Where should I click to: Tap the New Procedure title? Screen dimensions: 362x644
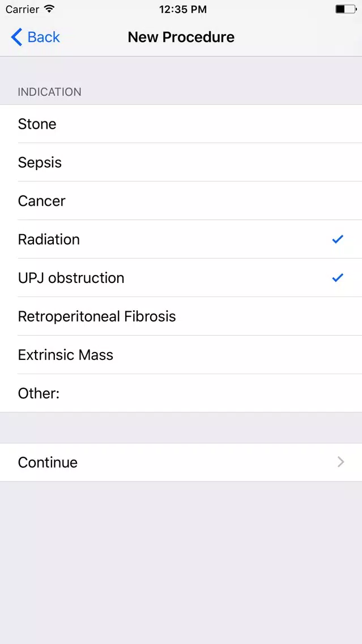coord(181,37)
